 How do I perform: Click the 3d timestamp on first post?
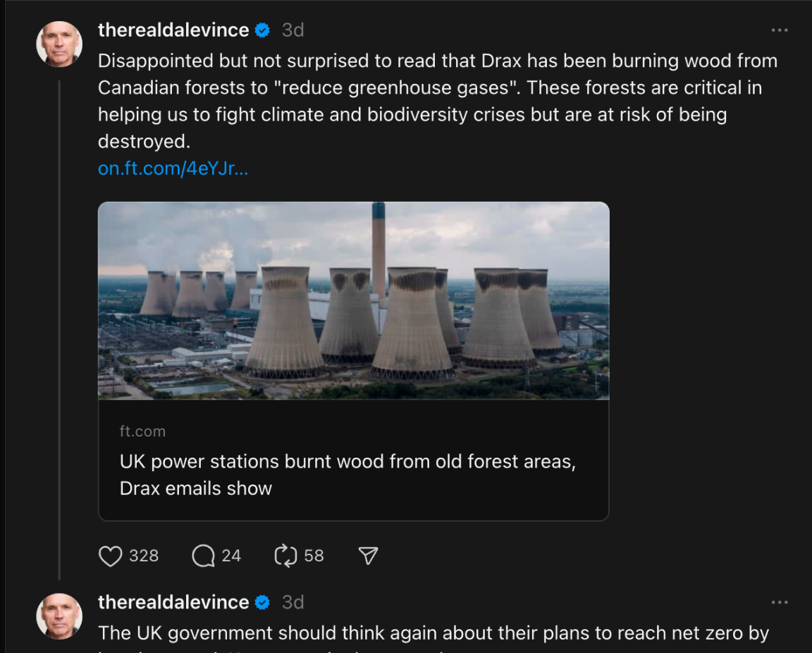[293, 30]
